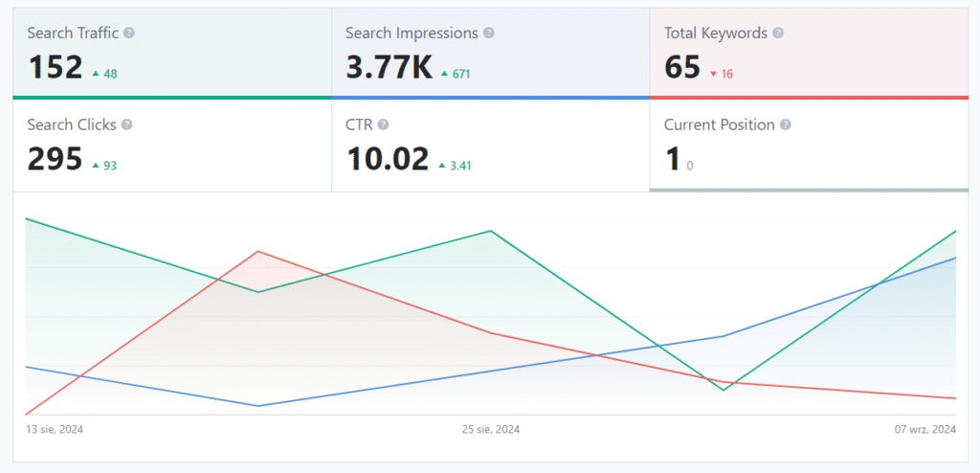Viewport: 980px width, 473px height.
Task: Toggle the Search Impressions metric card
Action: point(490,52)
